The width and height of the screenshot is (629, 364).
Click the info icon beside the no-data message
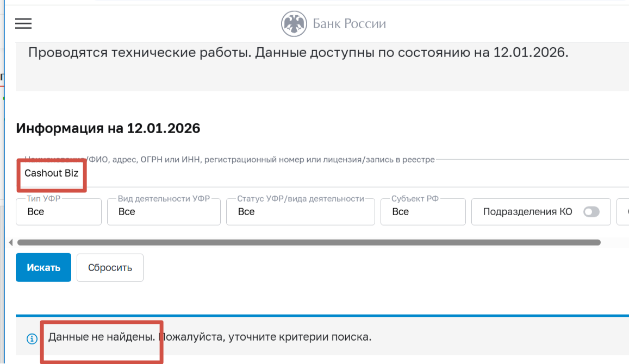tap(32, 338)
